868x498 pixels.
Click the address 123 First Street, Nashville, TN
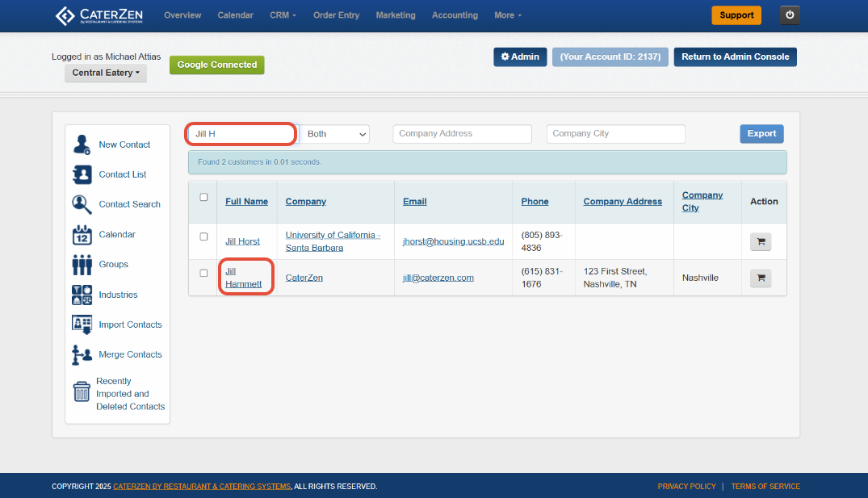615,278
